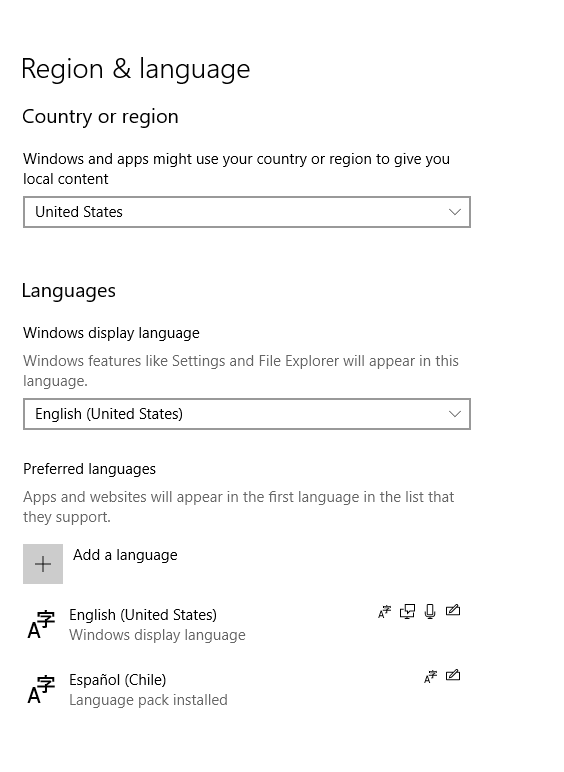Image resolution: width=564 pixels, height=772 pixels.
Task: Click the Country or region heading
Action: 100,117
